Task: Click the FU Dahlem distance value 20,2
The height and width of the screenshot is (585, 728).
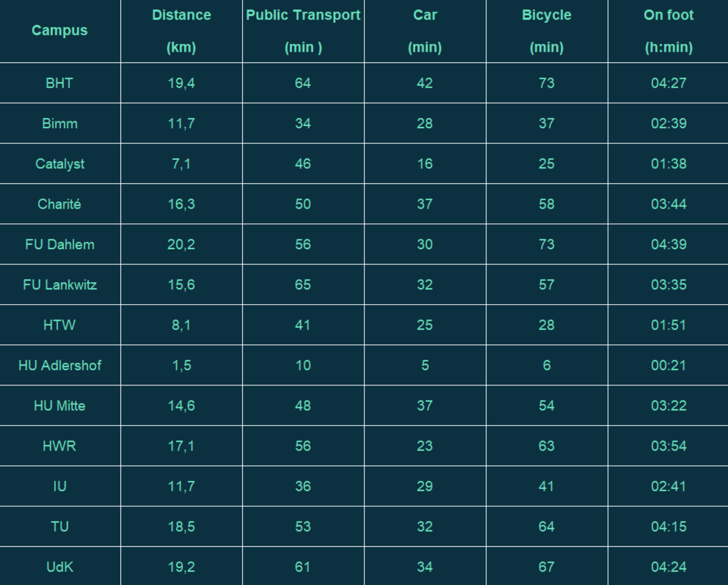Action: coord(181,245)
